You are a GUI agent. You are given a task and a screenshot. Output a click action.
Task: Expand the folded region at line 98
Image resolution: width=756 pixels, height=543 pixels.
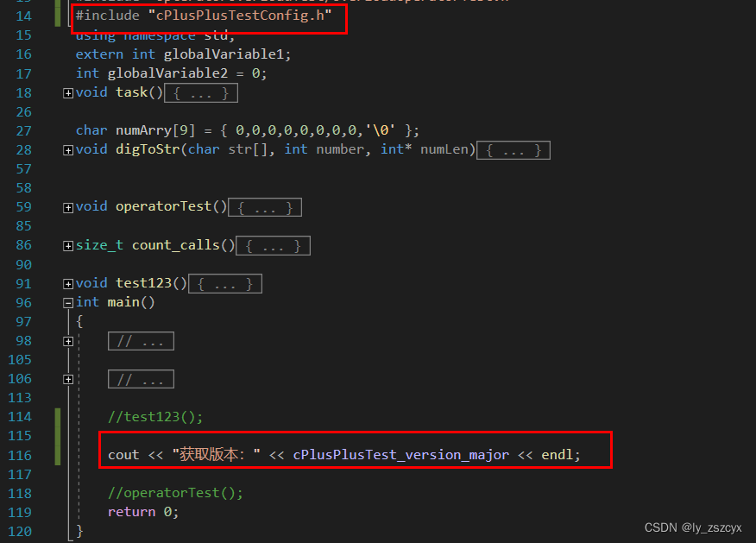coord(67,340)
